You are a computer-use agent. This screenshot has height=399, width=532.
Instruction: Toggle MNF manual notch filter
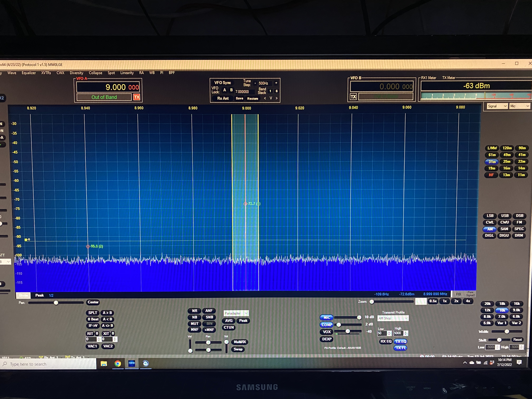point(195,330)
